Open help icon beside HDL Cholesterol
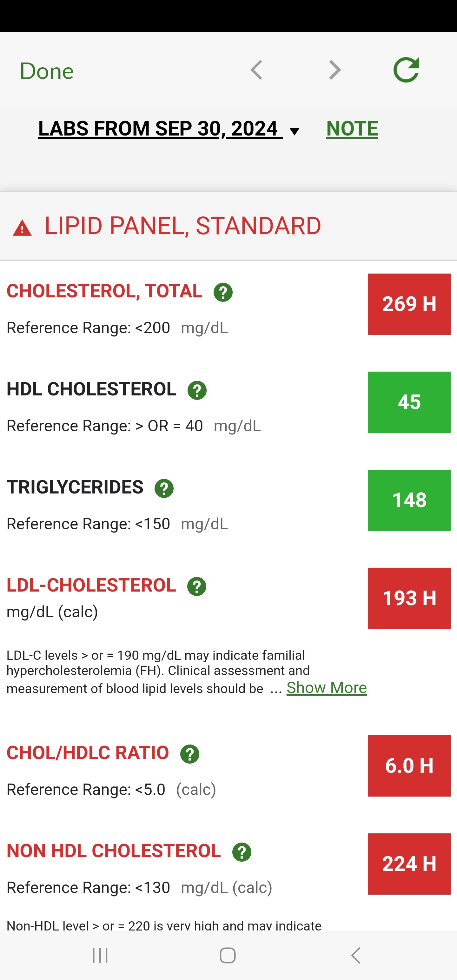 (x=197, y=390)
